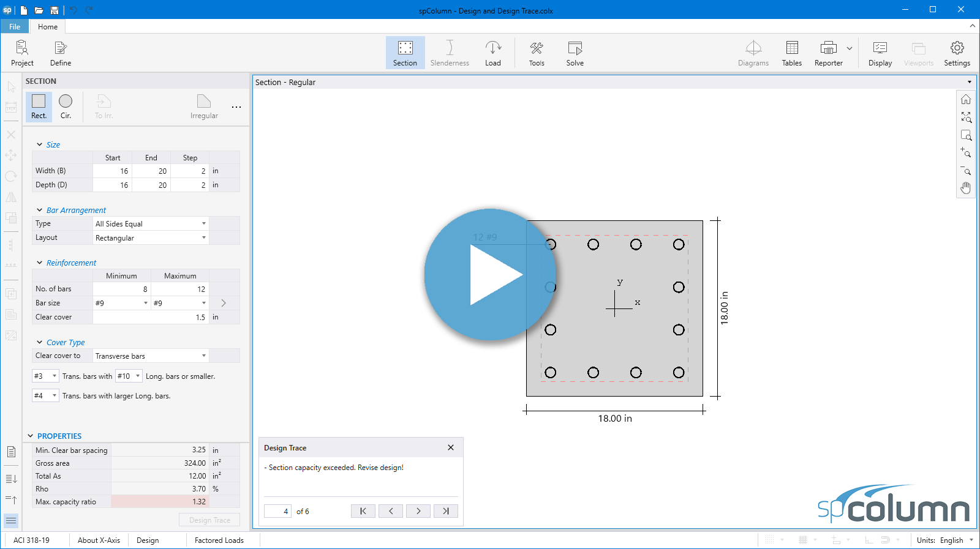Open the Reporter tool
The height and width of the screenshot is (549, 980).
pos(828,53)
